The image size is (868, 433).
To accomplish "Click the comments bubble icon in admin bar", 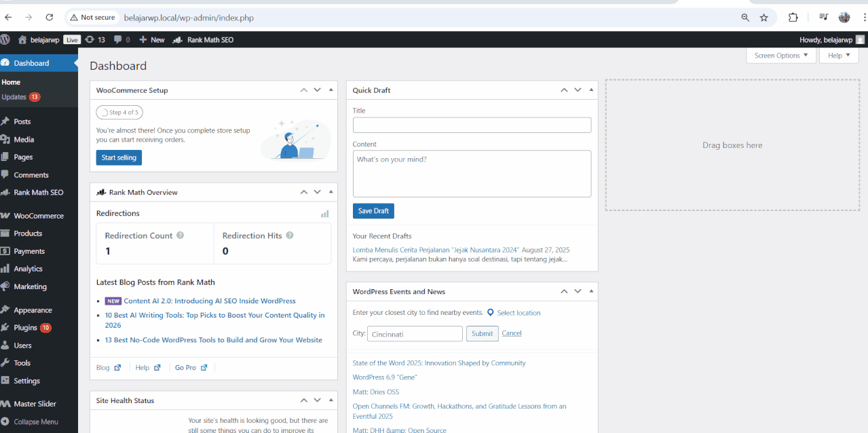I will (118, 39).
